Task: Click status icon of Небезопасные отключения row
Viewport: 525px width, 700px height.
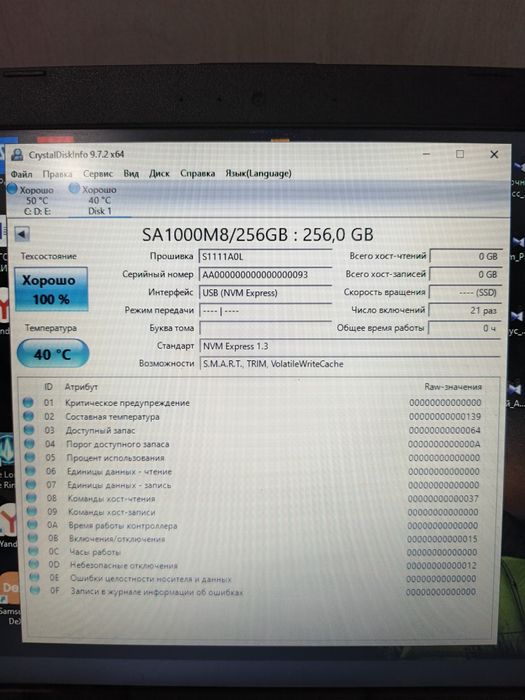Action: [33, 564]
